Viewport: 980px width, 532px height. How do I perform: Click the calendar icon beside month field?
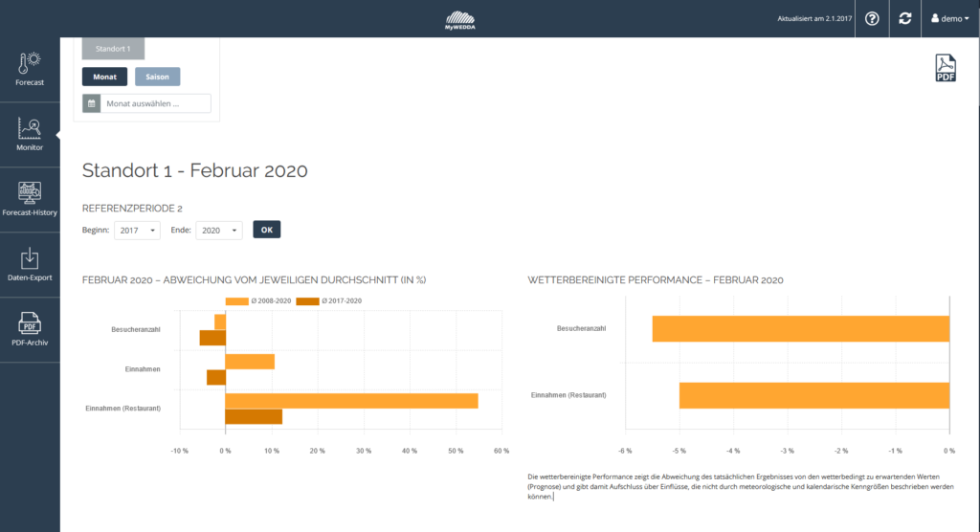point(92,103)
